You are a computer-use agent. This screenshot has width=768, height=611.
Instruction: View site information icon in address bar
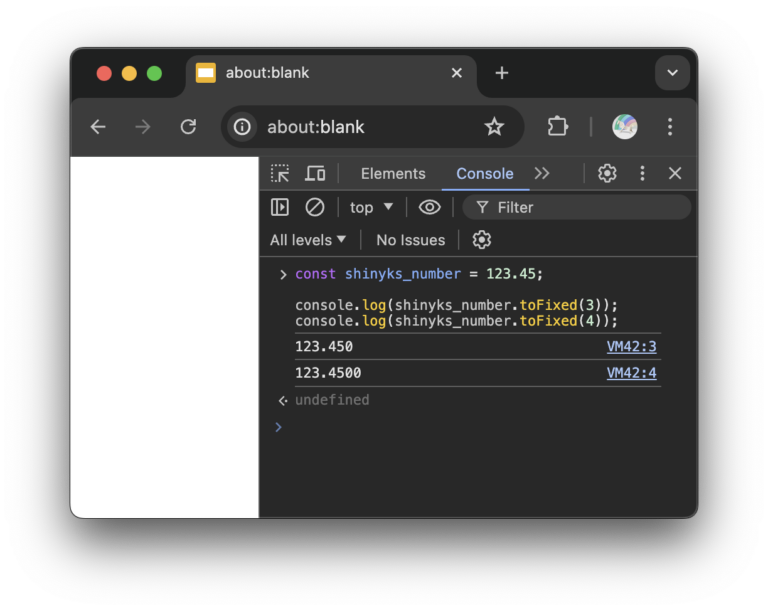pyautogui.click(x=242, y=127)
